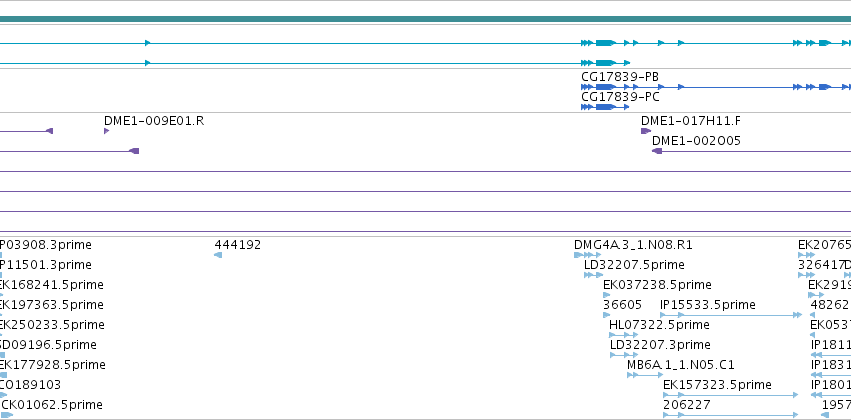851x420 pixels.
Task: Click the 36605 EST label
Action: point(622,305)
